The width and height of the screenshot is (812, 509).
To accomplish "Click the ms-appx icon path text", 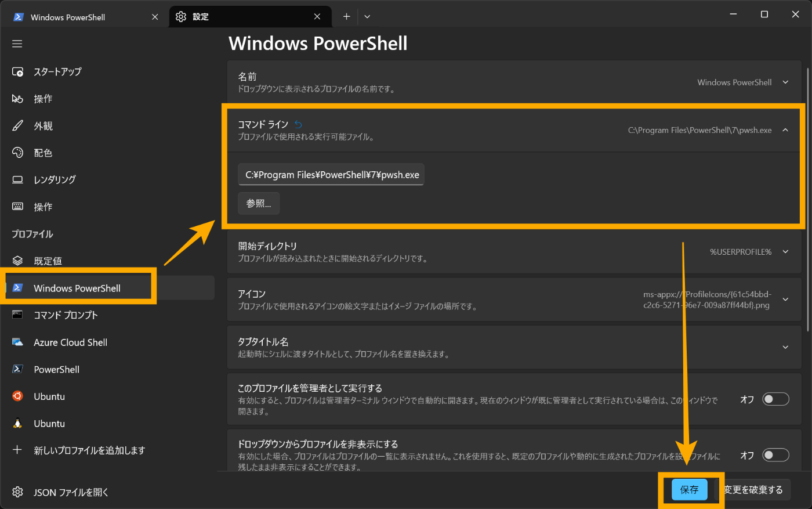I will [x=707, y=299].
